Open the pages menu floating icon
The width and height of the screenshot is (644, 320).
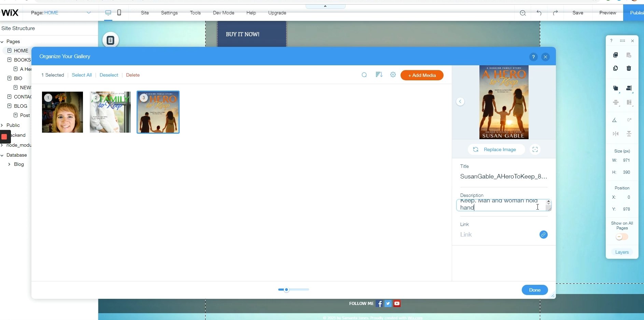[110, 40]
